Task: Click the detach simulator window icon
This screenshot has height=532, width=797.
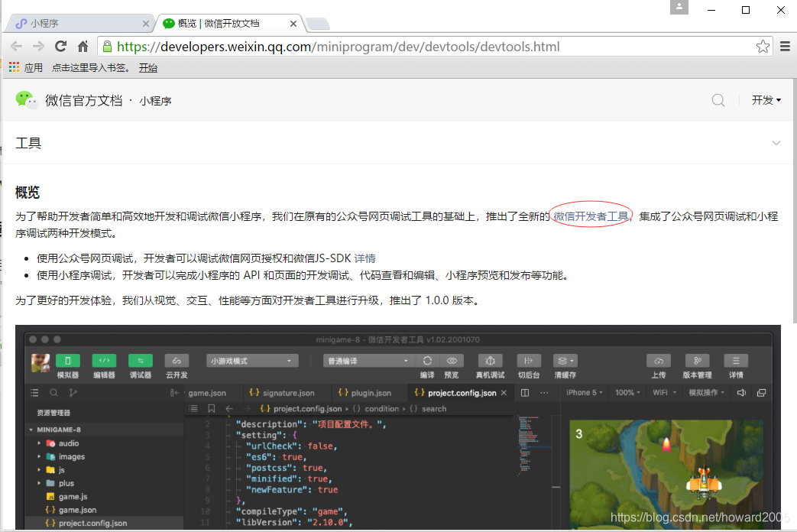Action: click(x=761, y=393)
